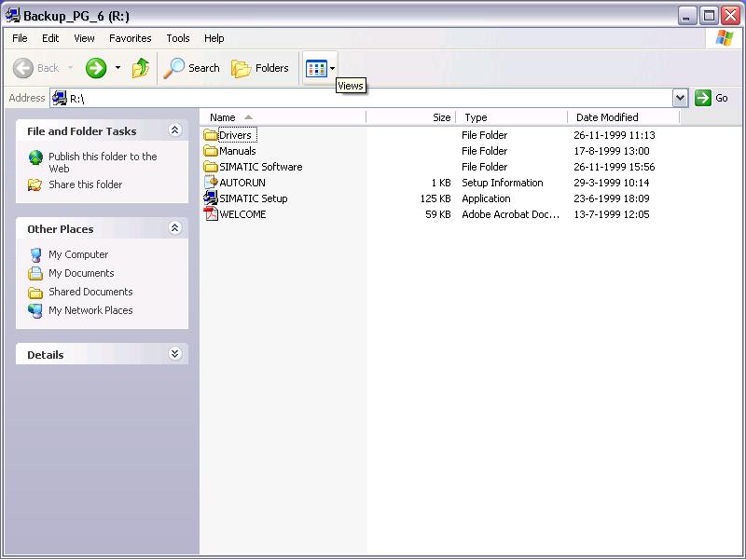Viewport: 746px width, 560px height.
Task: Click the green Go button
Action: (x=711, y=98)
